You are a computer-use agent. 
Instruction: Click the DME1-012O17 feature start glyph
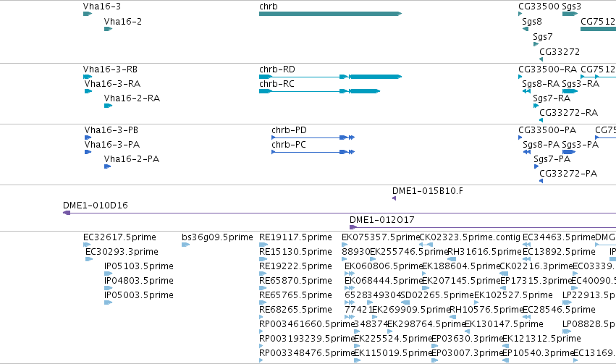(353, 227)
